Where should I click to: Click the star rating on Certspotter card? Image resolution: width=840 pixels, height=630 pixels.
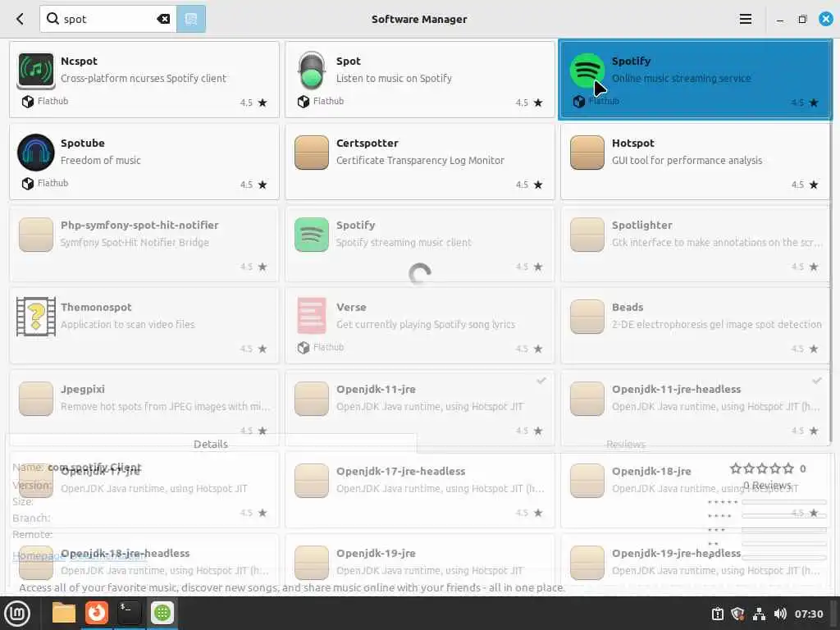[x=529, y=185]
